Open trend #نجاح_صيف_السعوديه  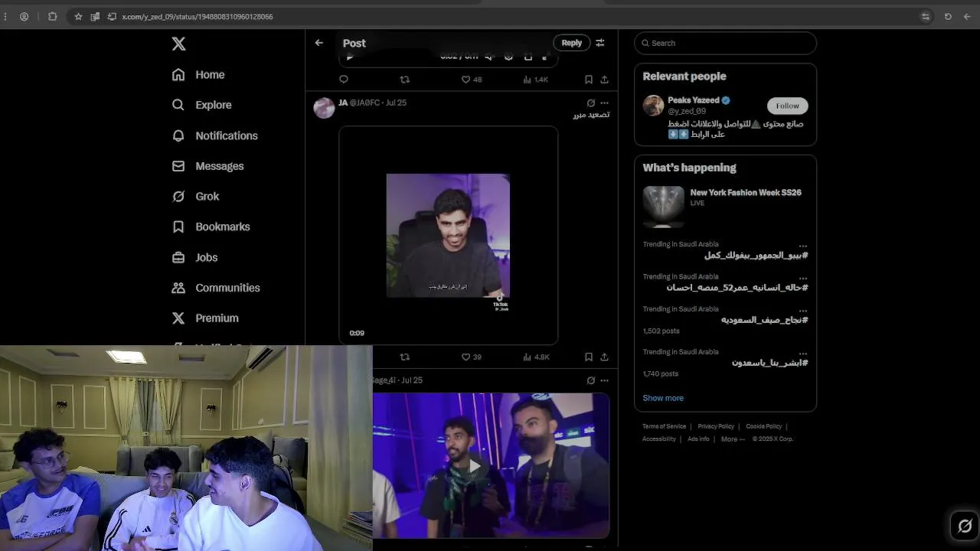pos(764,320)
